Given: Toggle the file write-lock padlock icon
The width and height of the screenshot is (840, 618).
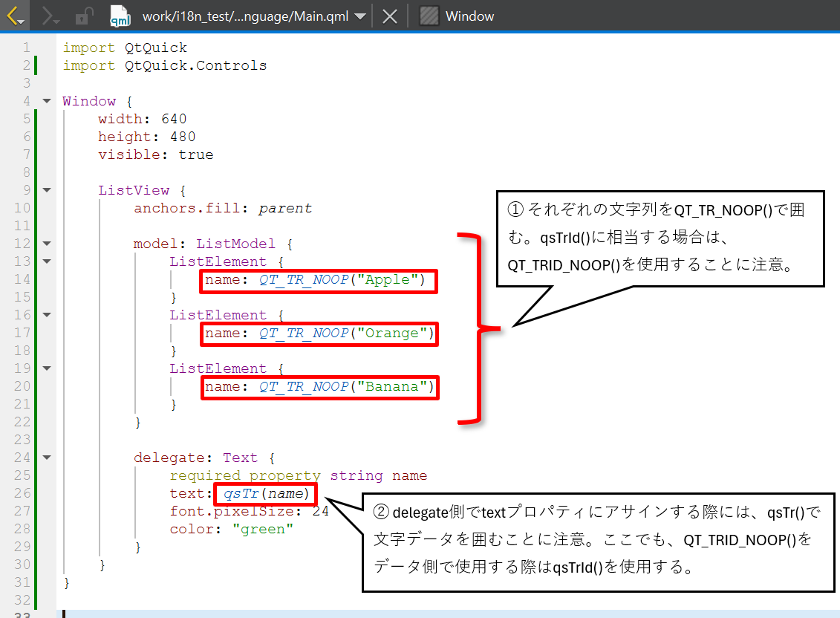Looking at the screenshot, I should (x=84, y=16).
